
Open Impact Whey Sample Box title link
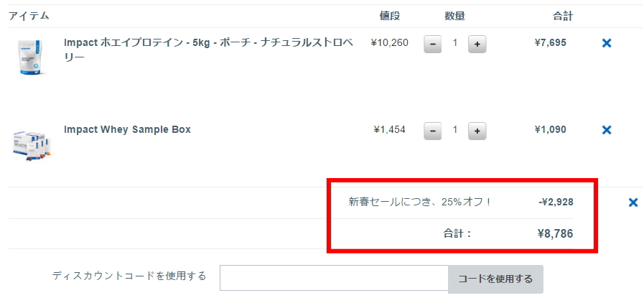[127, 129]
